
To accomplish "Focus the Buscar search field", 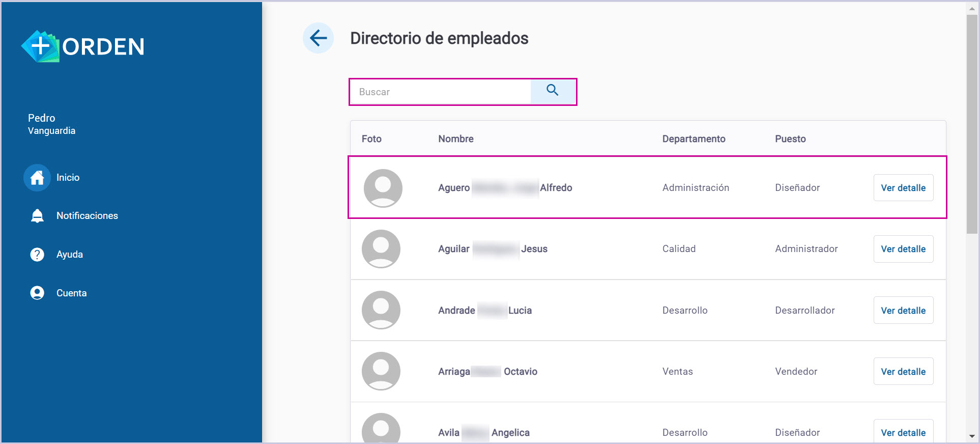I will 441,92.
